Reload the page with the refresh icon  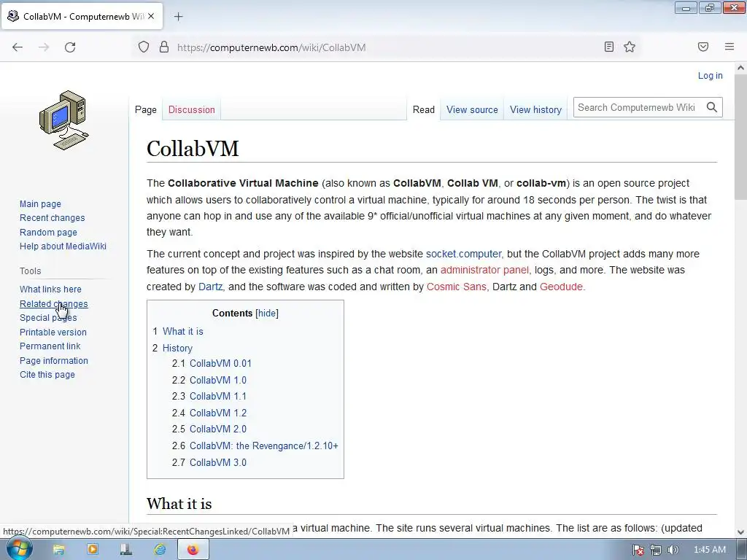click(x=70, y=47)
